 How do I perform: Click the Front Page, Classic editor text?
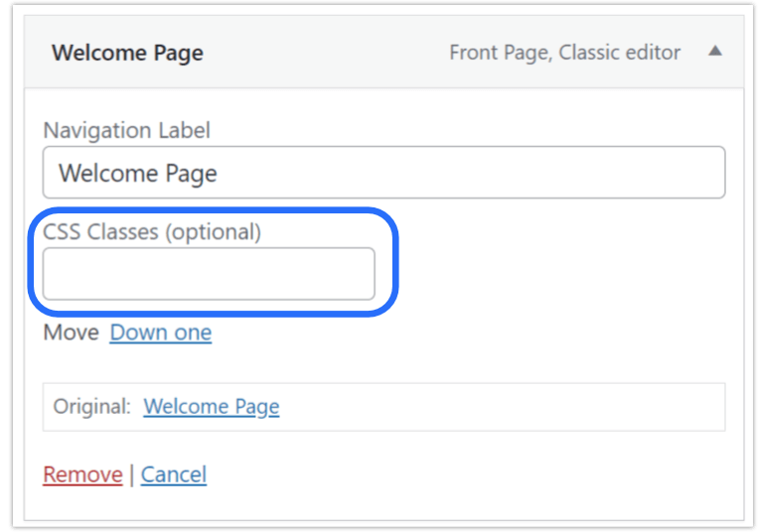564,53
